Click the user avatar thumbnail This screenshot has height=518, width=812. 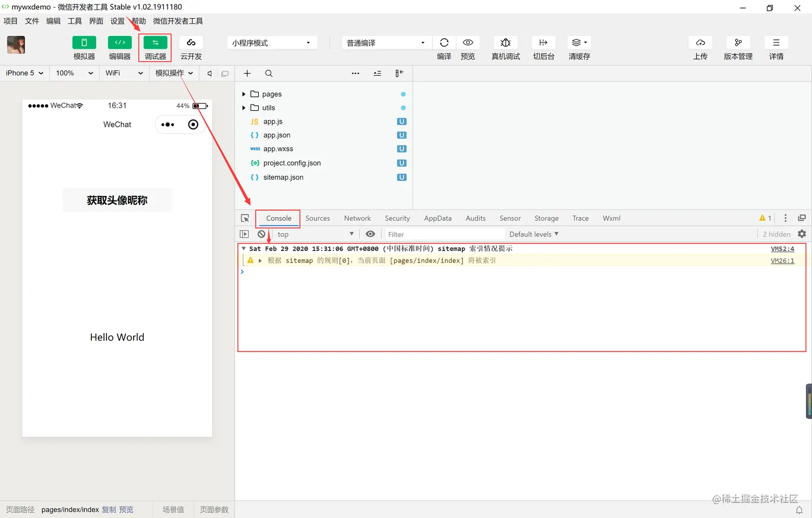tap(16, 45)
